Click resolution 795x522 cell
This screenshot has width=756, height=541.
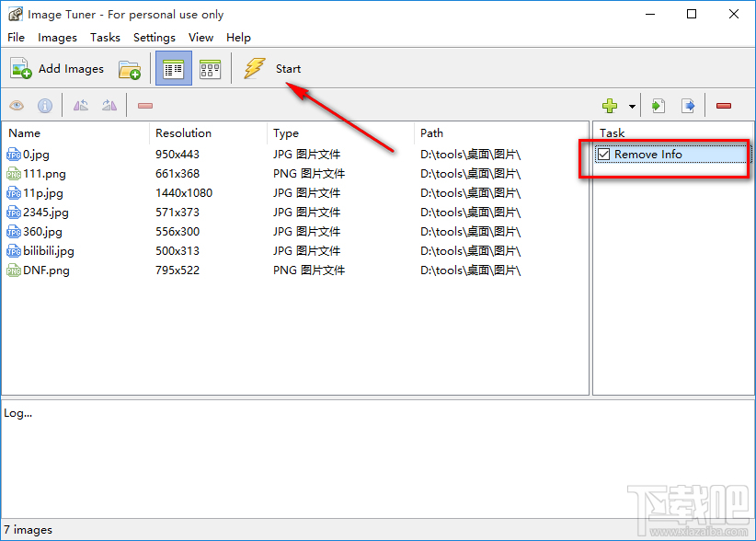point(178,270)
